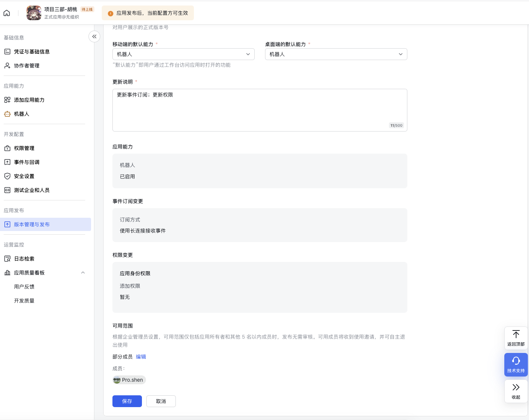This screenshot has width=529, height=420.
Task: Click the home icon in top bar
Action: click(x=7, y=13)
